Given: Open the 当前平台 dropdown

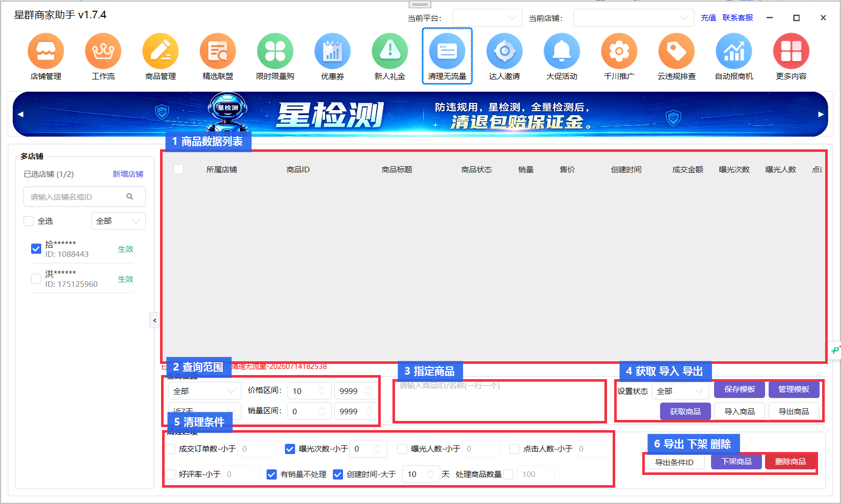Looking at the screenshot, I should click(487, 18).
